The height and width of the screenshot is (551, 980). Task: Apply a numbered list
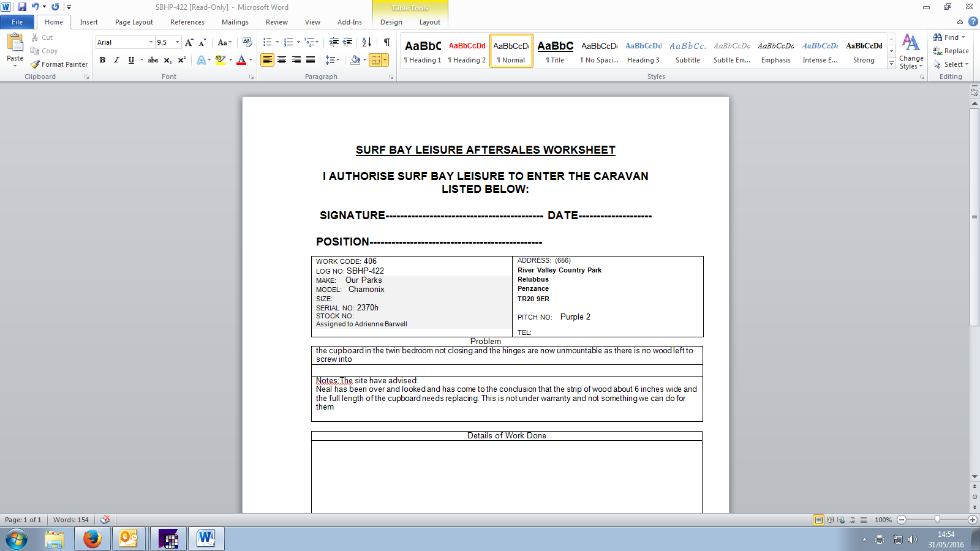[288, 42]
